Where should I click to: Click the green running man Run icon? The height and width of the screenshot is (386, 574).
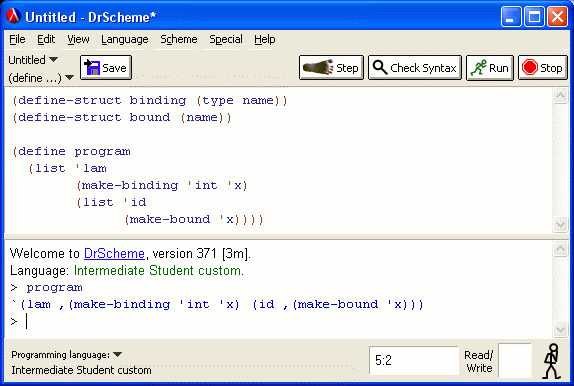478,67
